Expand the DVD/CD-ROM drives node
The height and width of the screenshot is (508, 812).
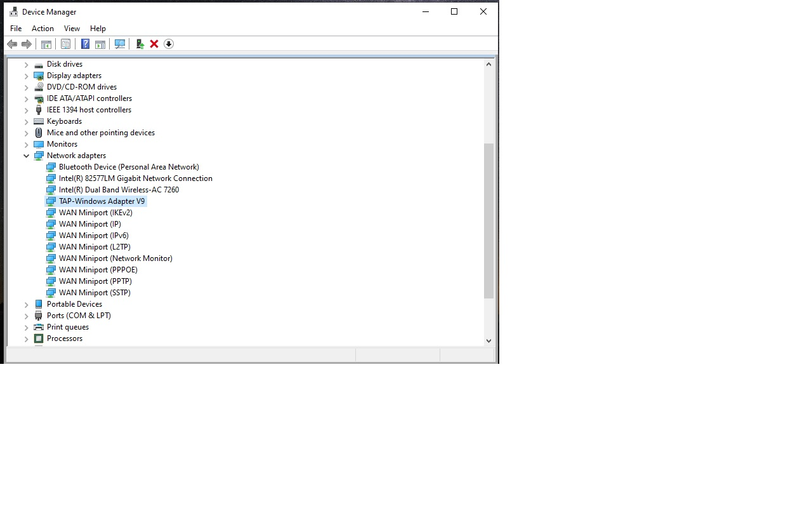(x=27, y=87)
